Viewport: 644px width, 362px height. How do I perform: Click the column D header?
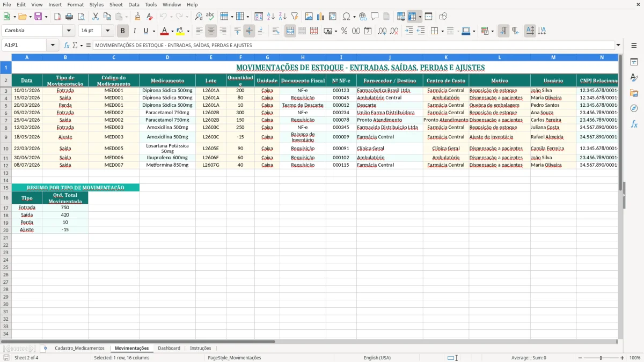167,57
